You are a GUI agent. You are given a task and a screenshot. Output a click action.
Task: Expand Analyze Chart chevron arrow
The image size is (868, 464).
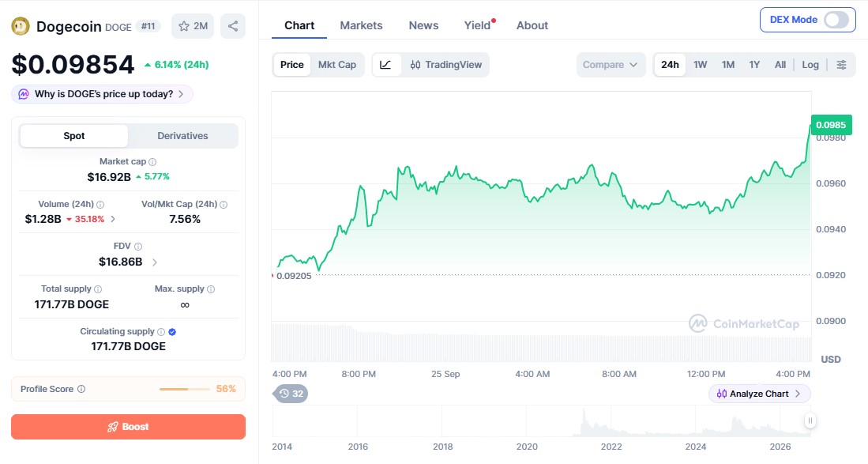pos(798,394)
